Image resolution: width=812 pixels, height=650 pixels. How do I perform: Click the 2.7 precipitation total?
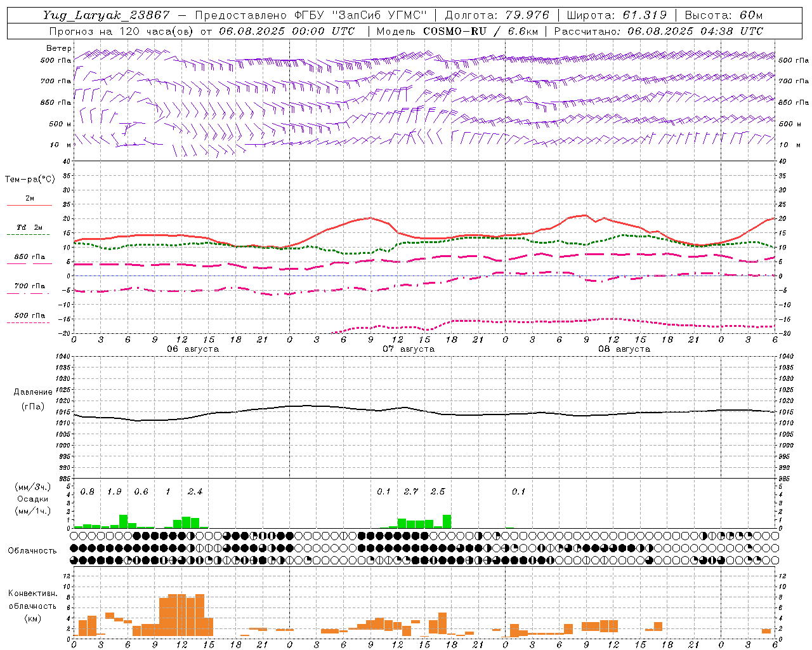coord(410,491)
